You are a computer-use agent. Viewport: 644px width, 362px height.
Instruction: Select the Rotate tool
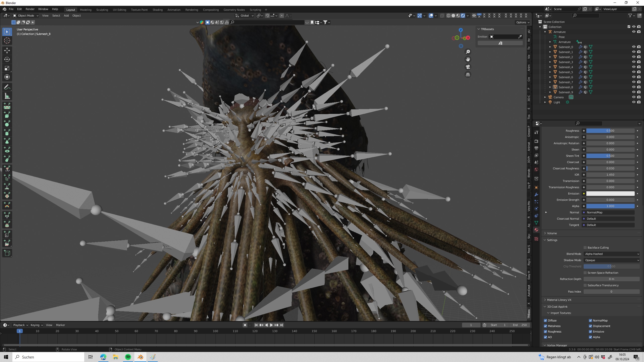(7, 59)
